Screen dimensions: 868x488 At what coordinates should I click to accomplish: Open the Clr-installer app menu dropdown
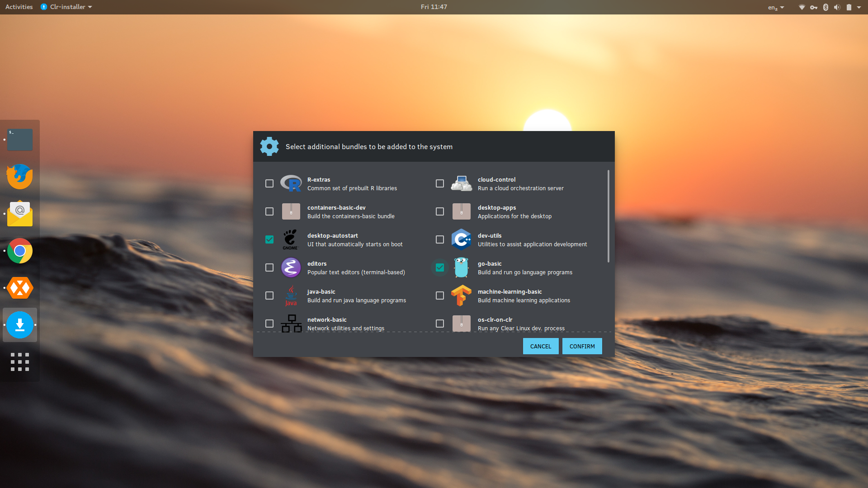click(66, 7)
